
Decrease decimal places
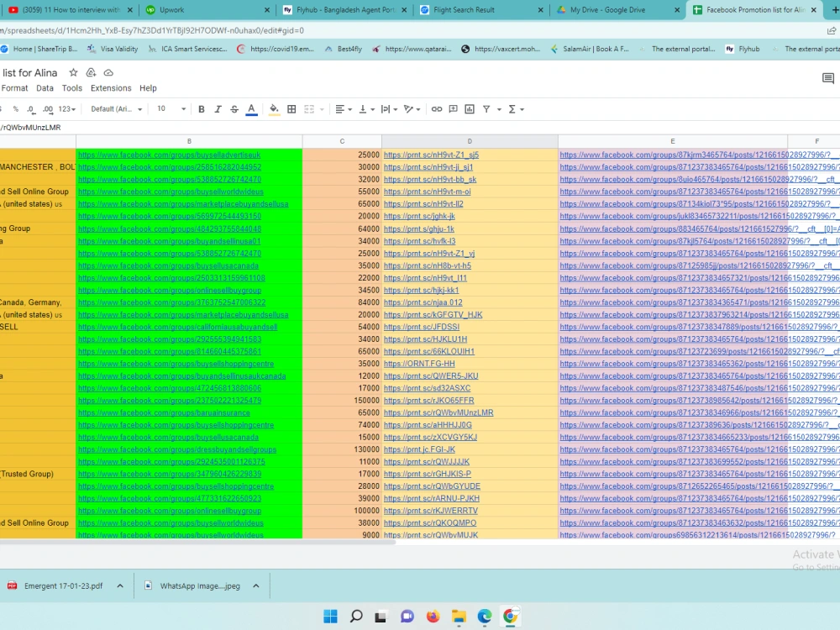[31, 108]
